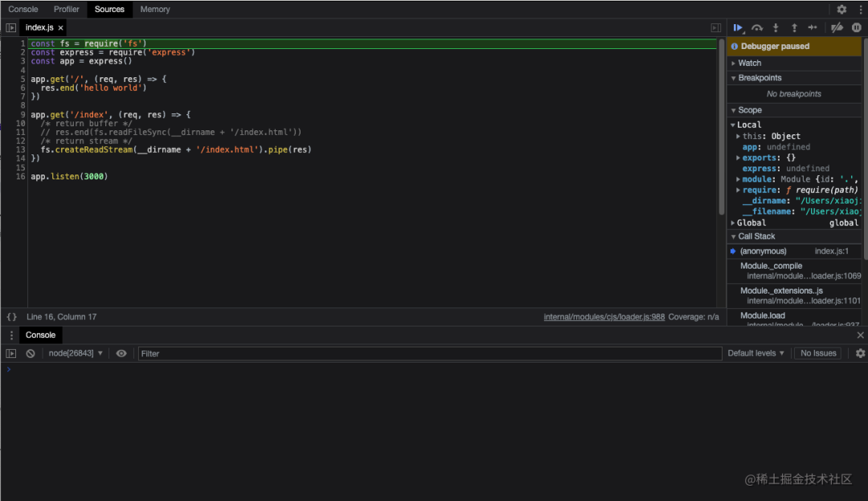Open the DevTools more options menu
Screen dimensions: 868x501
[x=861, y=10]
